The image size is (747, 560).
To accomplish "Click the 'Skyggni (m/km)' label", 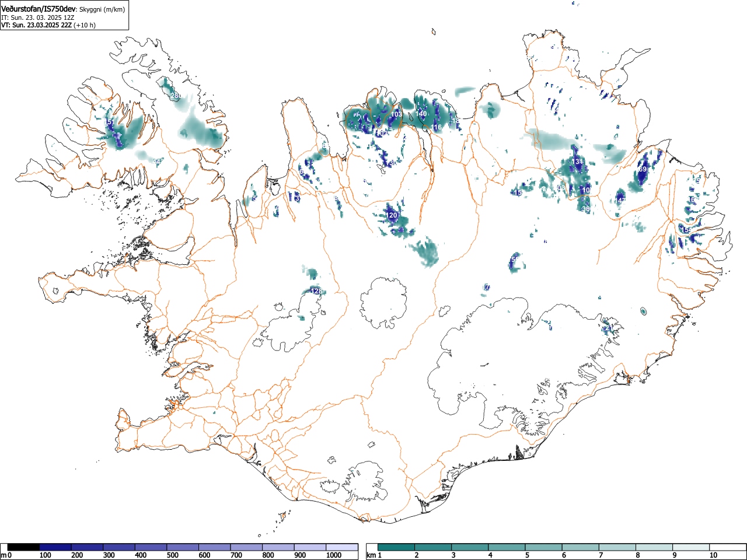I will [x=102, y=9].
